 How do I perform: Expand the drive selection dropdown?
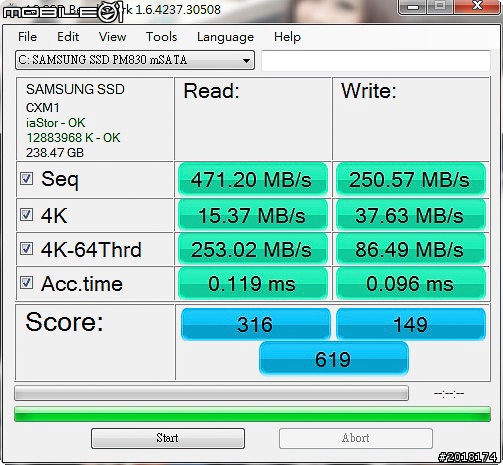[135, 60]
